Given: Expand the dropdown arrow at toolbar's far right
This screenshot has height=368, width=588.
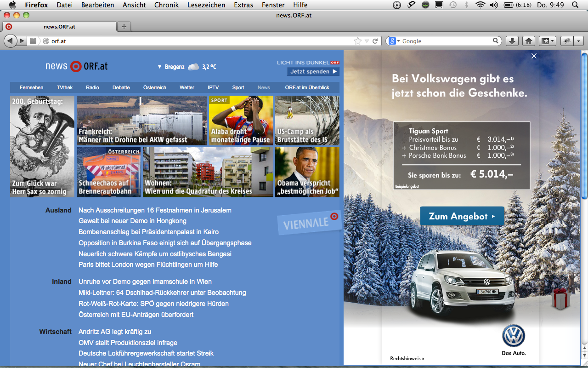Looking at the screenshot, I should point(578,41).
